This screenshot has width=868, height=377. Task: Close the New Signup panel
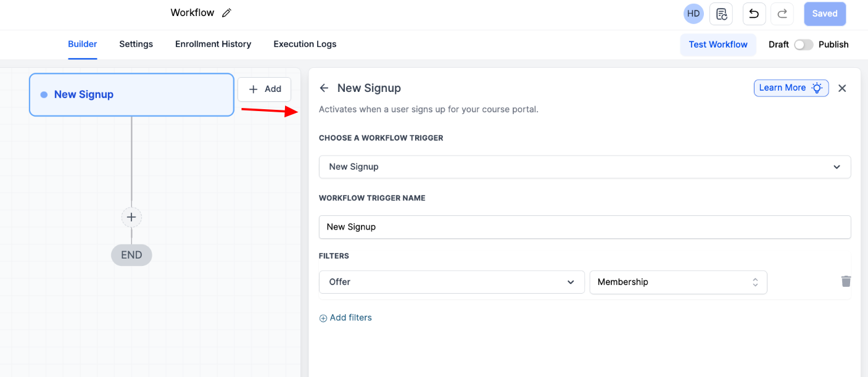coord(842,88)
